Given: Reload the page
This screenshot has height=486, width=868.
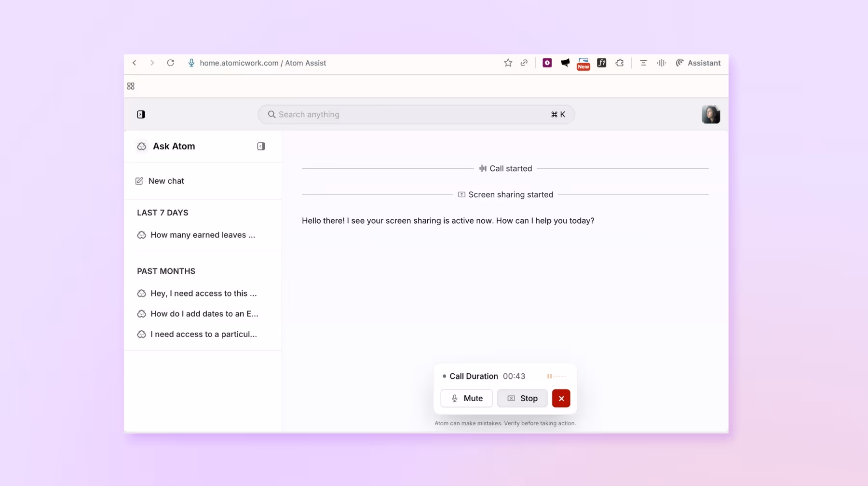Looking at the screenshot, I should [170, 63].
